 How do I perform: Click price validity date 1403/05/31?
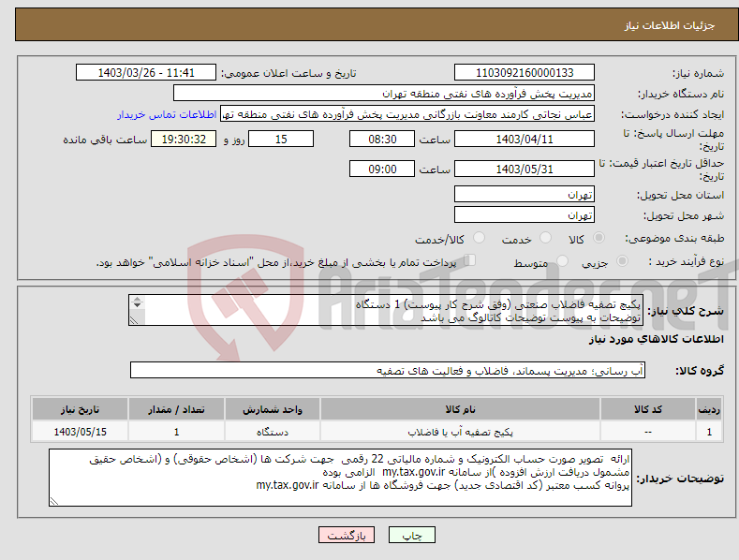click(525, 169)
